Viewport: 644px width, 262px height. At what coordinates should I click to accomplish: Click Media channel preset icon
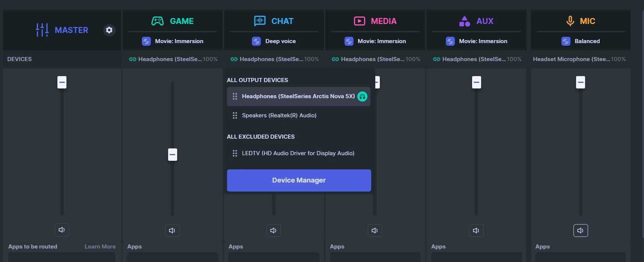[x=349, y=41]
